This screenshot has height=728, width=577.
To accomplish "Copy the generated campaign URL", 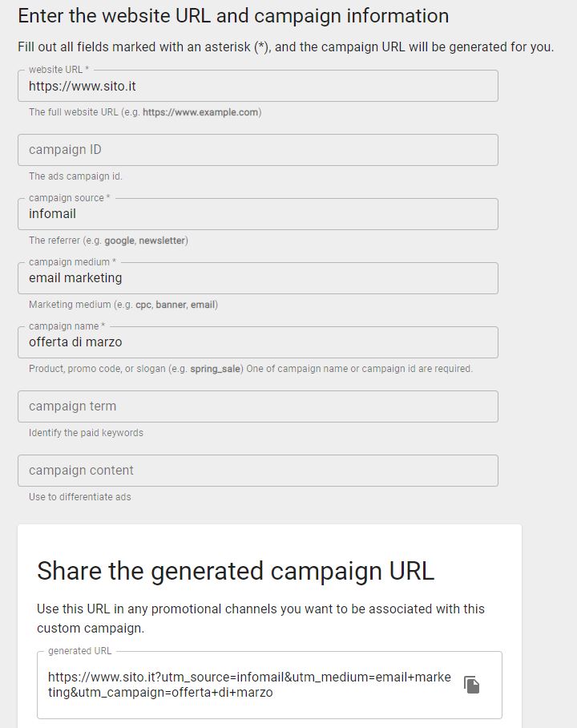I will [472, 685].
